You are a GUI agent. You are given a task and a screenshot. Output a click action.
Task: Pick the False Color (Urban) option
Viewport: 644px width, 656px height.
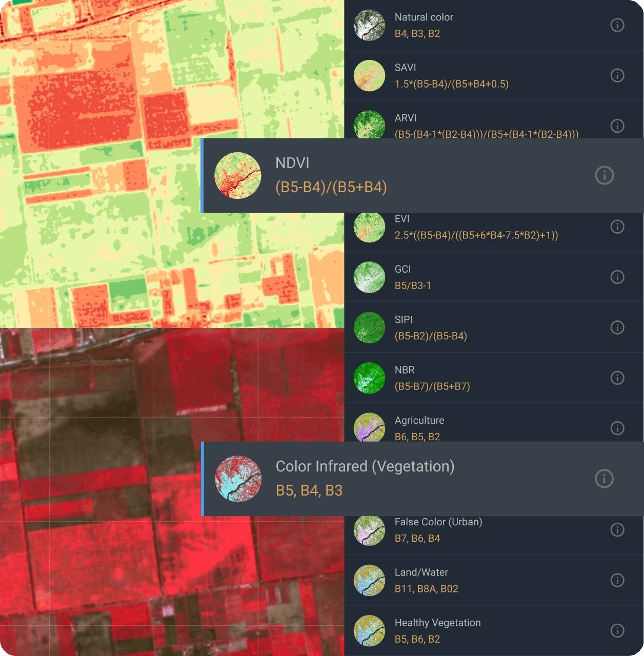pyautogui.click(x=438, y=530)
